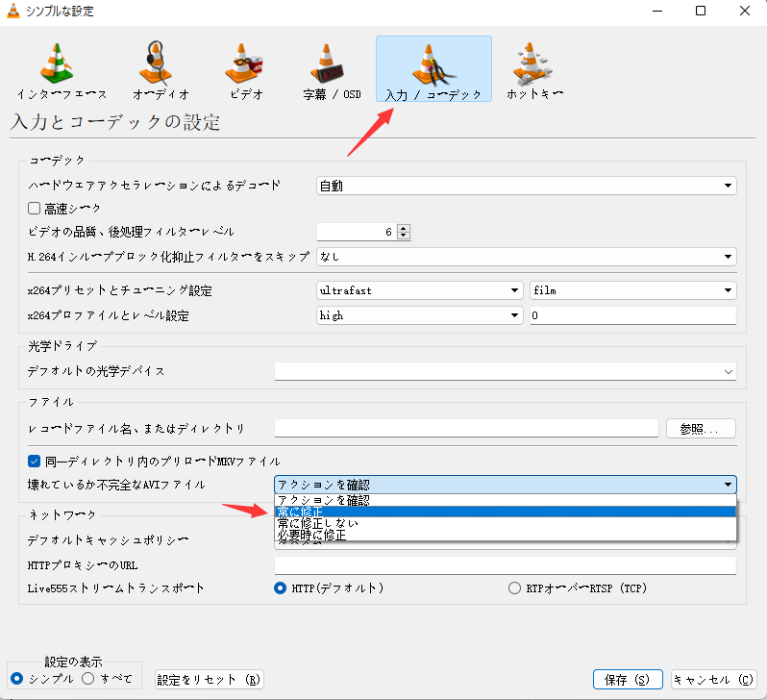Select the すべて settings view radio button
The width and height of the screenshot is (767, 700).
[x=87, y=679]
